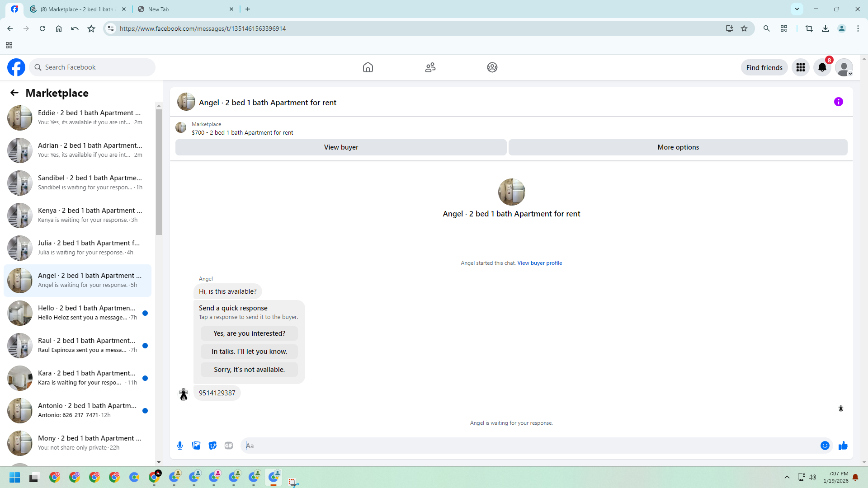Screen dimensions: 868x488
Task: Show hidden system tray icons
Action: pos(787,477)
